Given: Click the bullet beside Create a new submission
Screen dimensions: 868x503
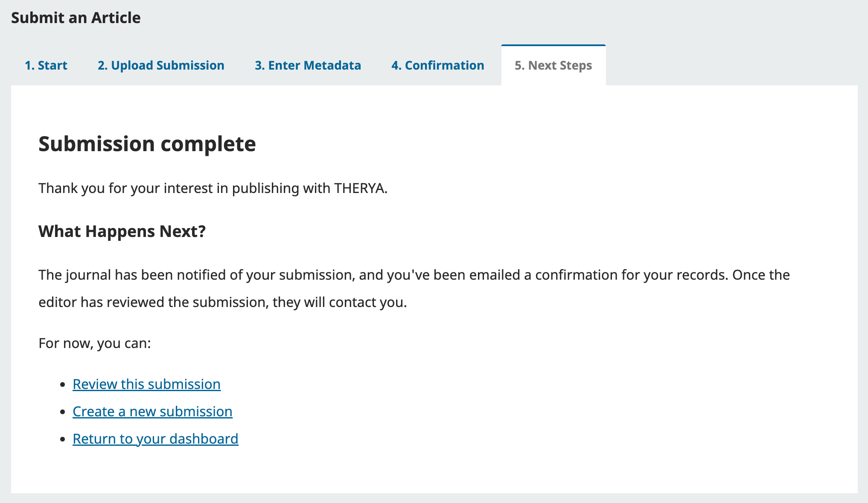Looking at the screenshot, I should 63,412.
